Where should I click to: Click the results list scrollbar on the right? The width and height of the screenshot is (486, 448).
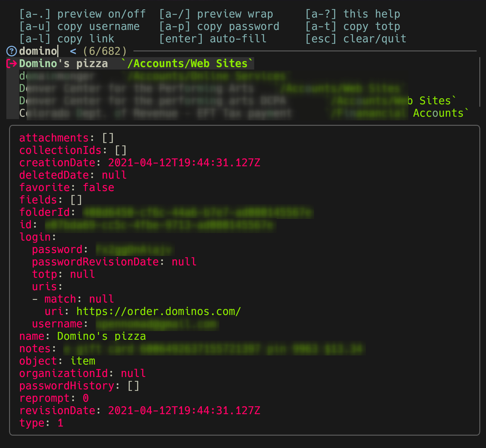pyautogui.click(x=480, y=82)
